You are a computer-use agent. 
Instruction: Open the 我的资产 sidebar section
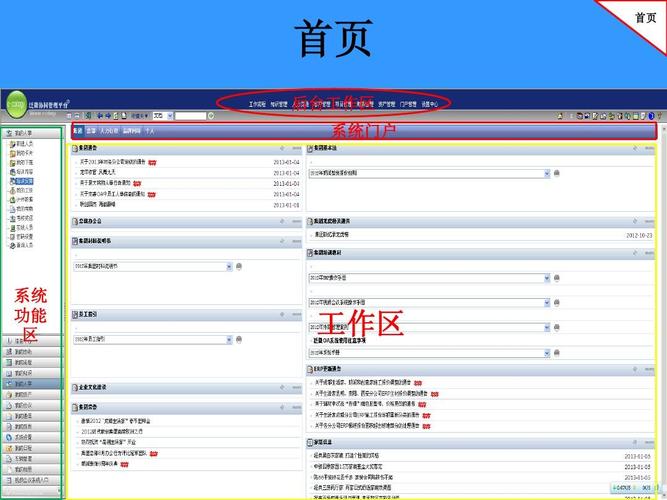click(x=31, y=394)
